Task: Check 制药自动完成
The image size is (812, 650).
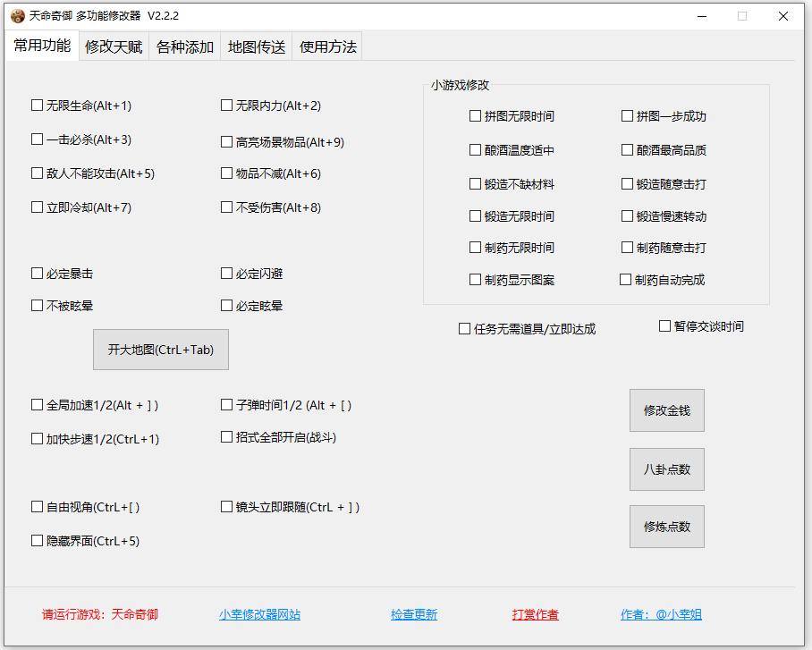Action: (x=627, y=278)
